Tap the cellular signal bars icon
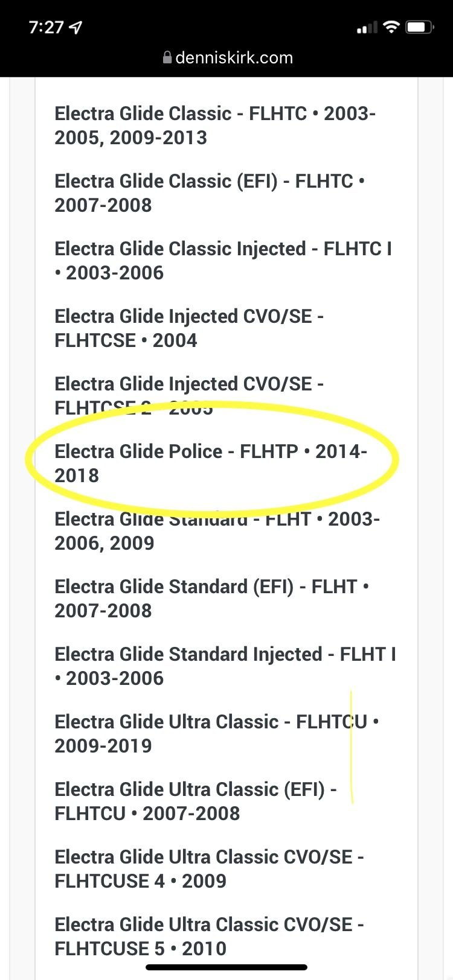The height and width of the screenshot is (980, 453). (x=366, y=28)
